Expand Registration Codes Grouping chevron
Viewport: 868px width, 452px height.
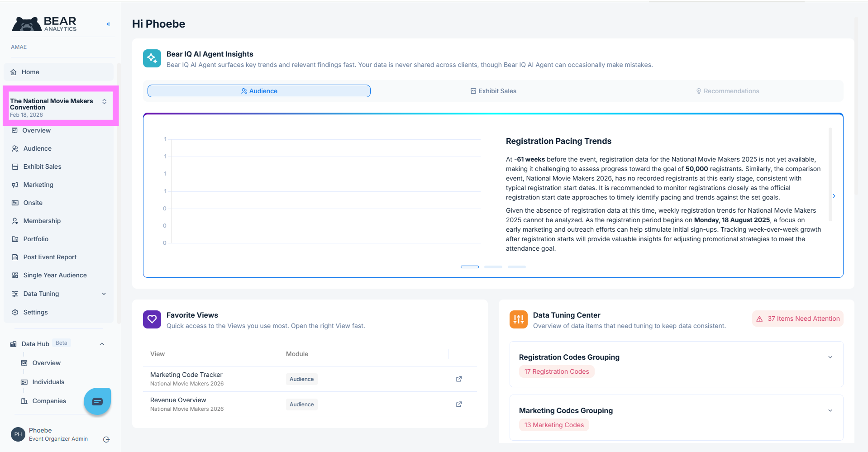(x=830, y=357)
